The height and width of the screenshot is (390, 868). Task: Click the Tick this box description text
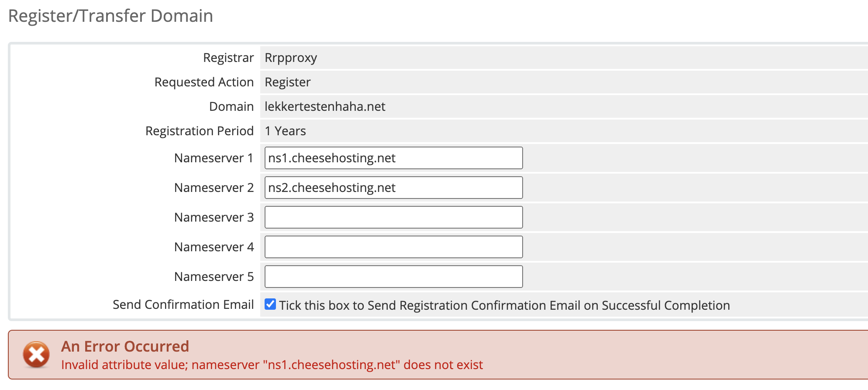click(504, 305)
